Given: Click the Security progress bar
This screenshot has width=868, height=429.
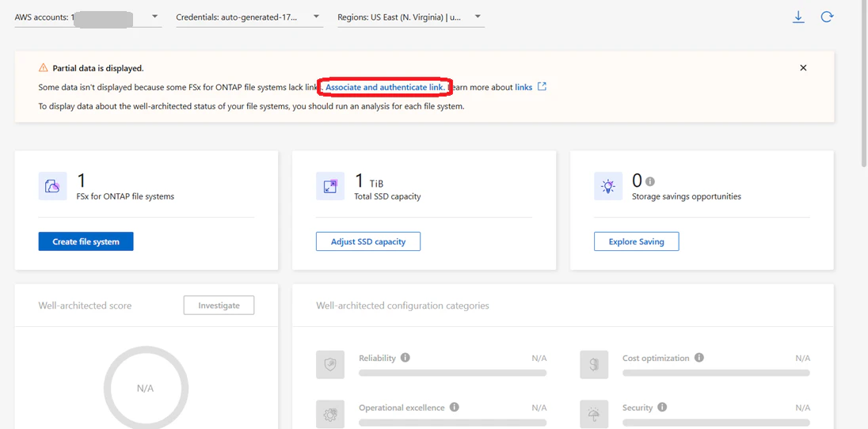Looking at the screenshot, I should 716,423.
